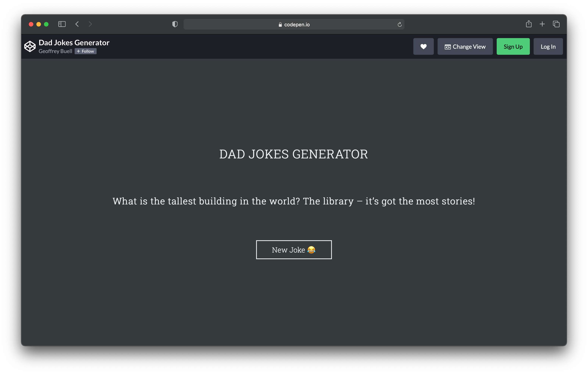Click the CodePen logo icon
588x374 pixels.
click(30, 46)
